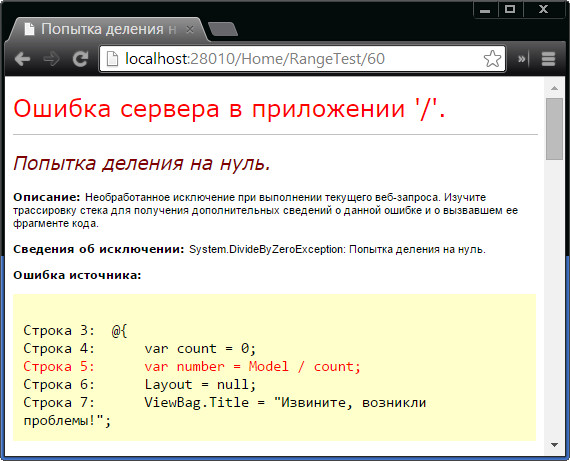The width and height of the screenshot is (570, 461).
Task: Bookmark this page with the star icon
Action: [492, 59]
